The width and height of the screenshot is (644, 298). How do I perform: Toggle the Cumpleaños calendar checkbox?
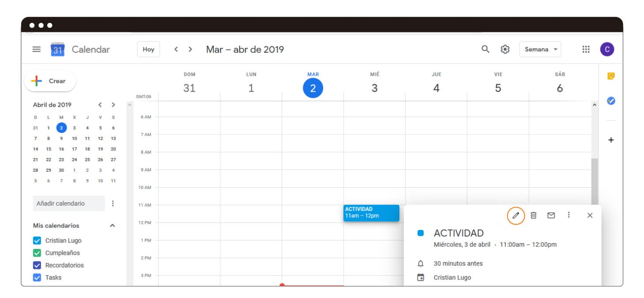pos(37,253)
